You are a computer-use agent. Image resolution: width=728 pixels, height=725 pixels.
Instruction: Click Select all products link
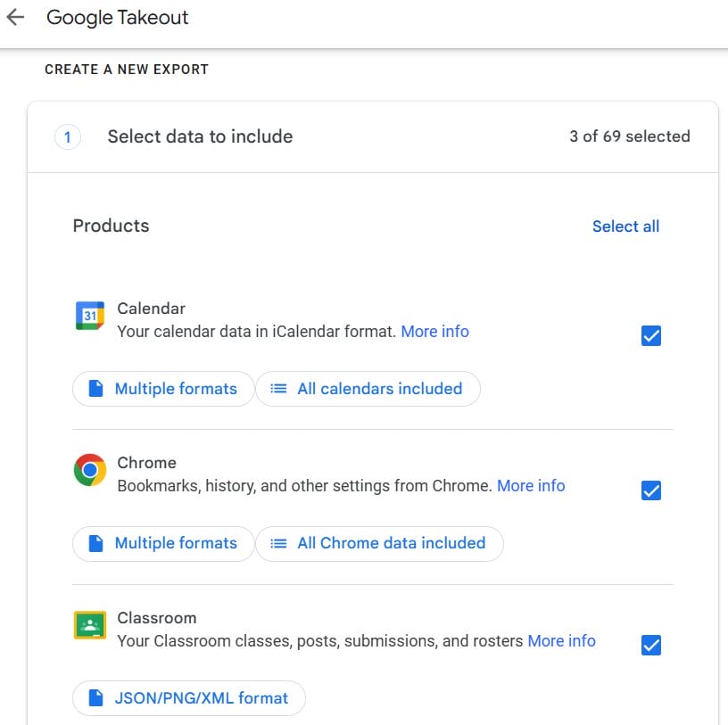(625, 227)
